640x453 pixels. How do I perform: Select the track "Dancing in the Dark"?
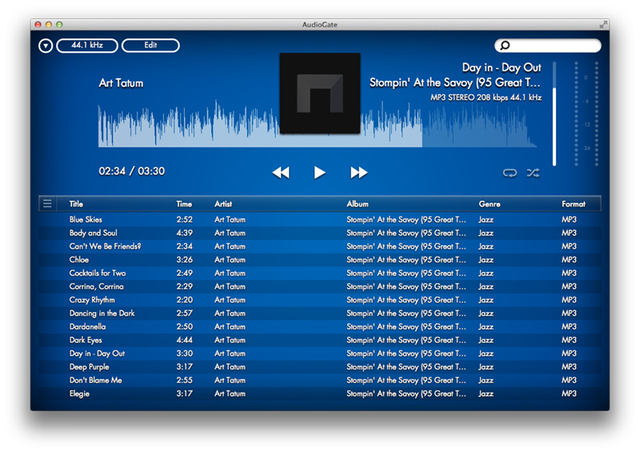tap(320, 313)
